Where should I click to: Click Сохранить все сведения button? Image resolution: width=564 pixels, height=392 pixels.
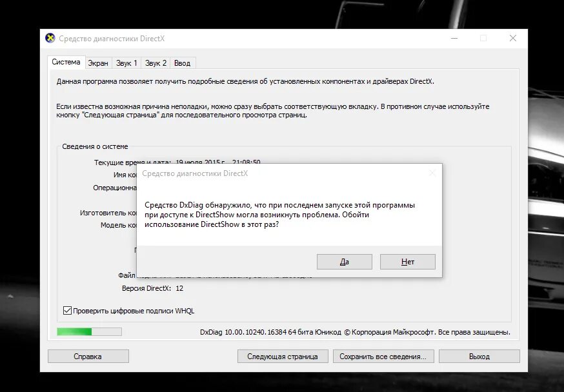pos(383,357)
